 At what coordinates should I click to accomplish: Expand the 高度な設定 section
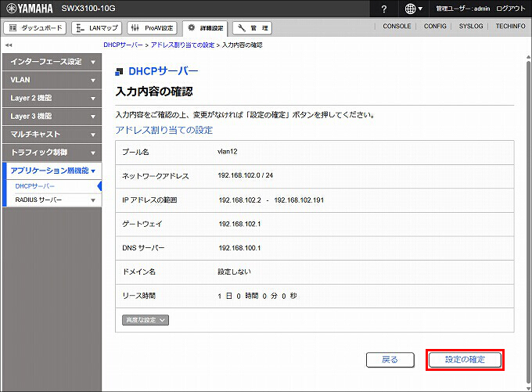pyautogui.click(x=146, y=320)
